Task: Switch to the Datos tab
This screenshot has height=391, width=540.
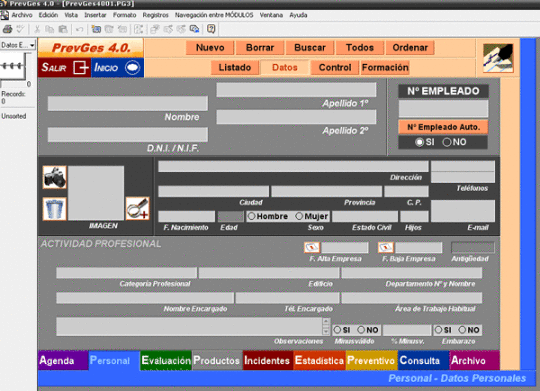Action: pyautogui.click(x=285, y=68)
